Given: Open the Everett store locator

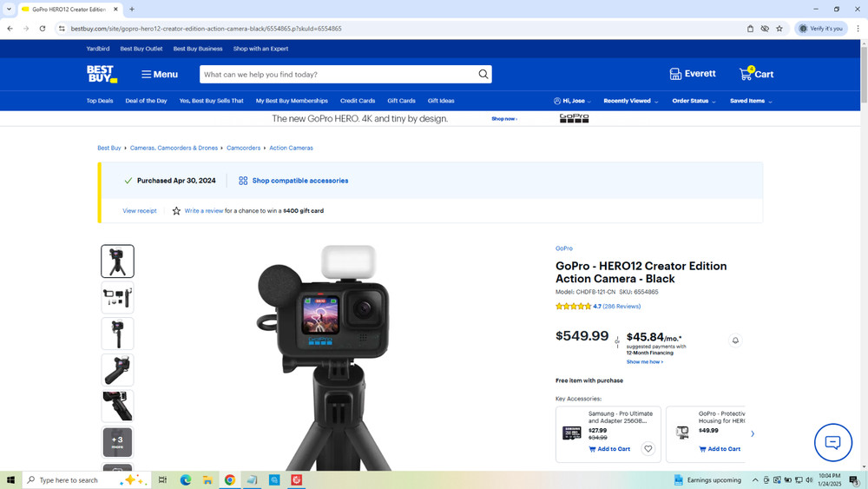Looking at the screenshot, I should (x=692, y=74).
